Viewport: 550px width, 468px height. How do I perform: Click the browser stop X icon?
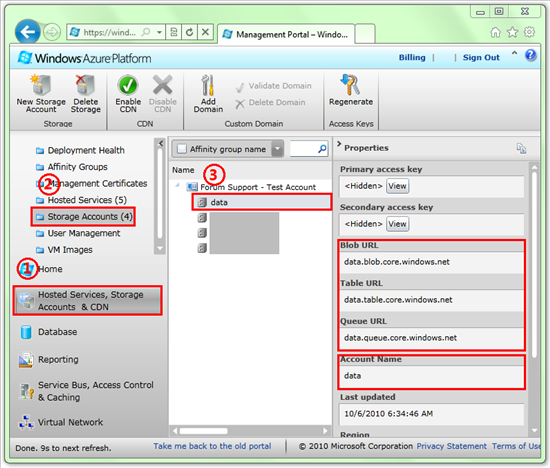coord(206,32)
